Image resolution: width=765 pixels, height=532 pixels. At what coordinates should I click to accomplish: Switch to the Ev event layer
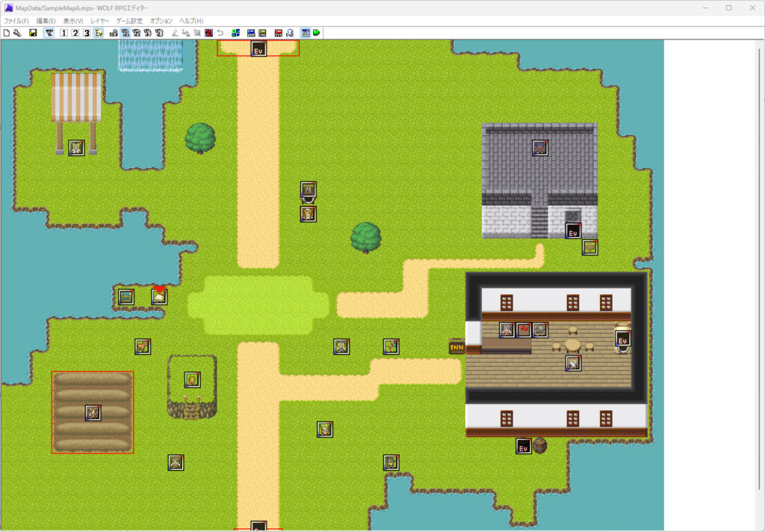(x=99, y=33)
